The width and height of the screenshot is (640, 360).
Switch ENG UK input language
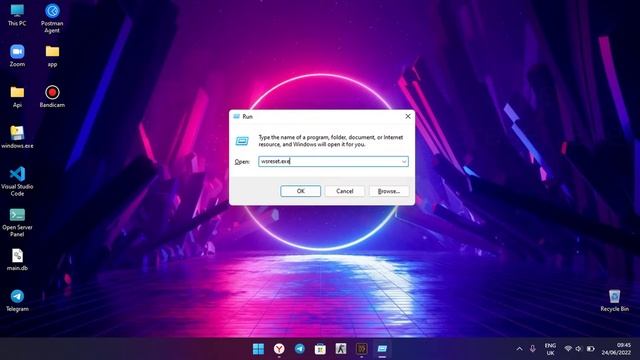[550, 349]
